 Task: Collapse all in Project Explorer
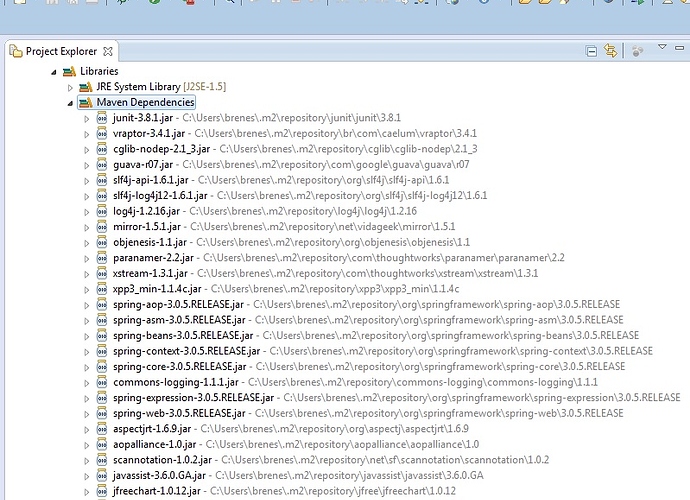[591, 51]
